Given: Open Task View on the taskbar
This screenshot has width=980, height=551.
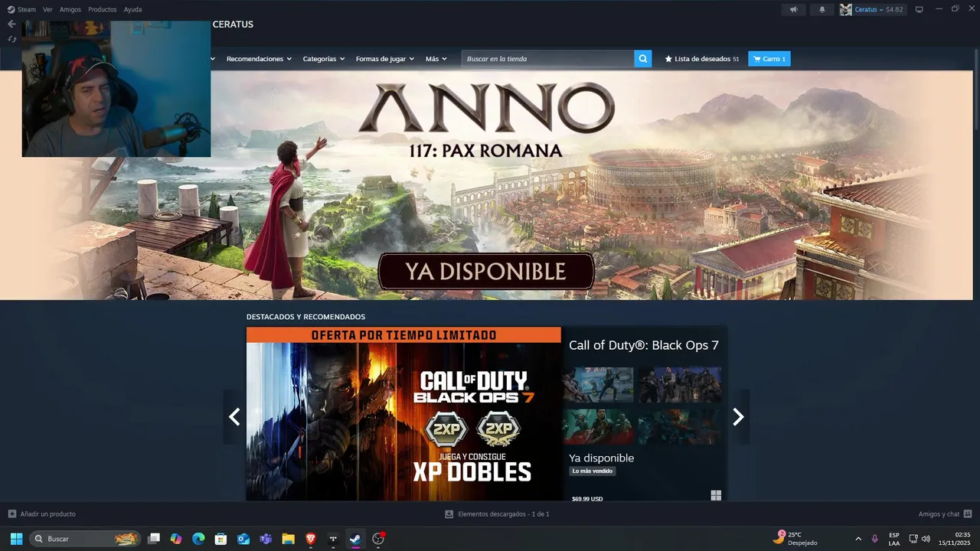Looking at the screenshot, I should [154, 539].
